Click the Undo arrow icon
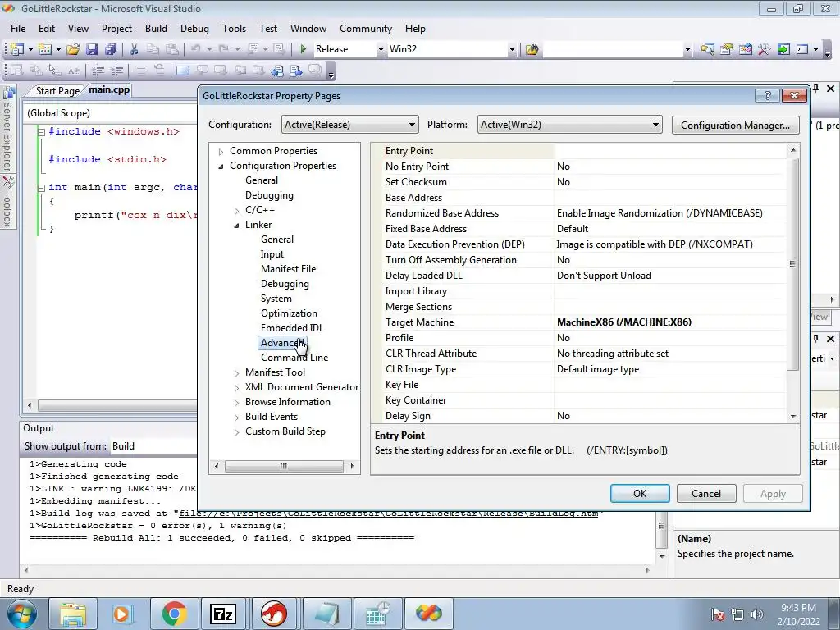This screenshot has width=840, height=630. pyautogui.click(x=195, y=49)
